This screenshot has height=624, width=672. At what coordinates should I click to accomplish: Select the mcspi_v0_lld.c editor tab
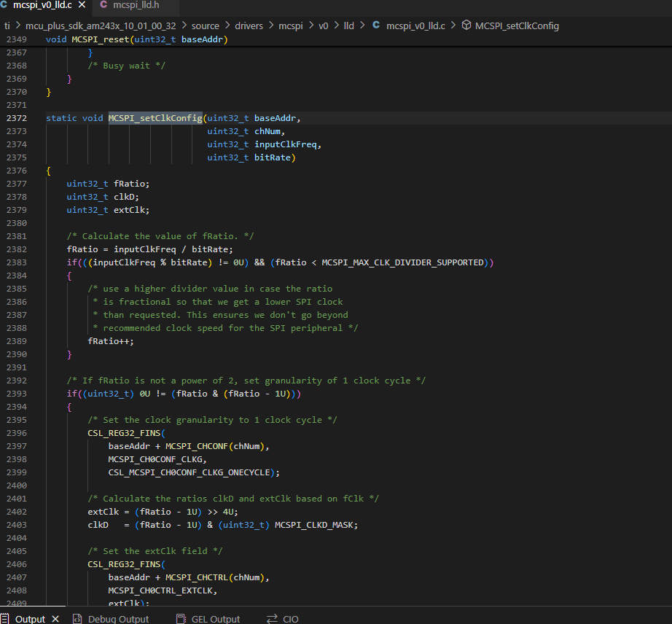[42, 5]
